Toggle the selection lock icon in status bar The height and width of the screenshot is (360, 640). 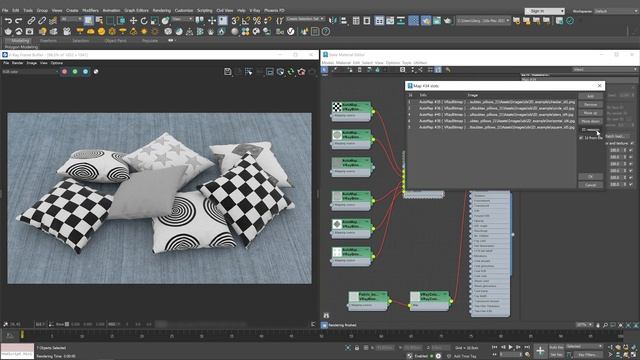pos(357,348)
